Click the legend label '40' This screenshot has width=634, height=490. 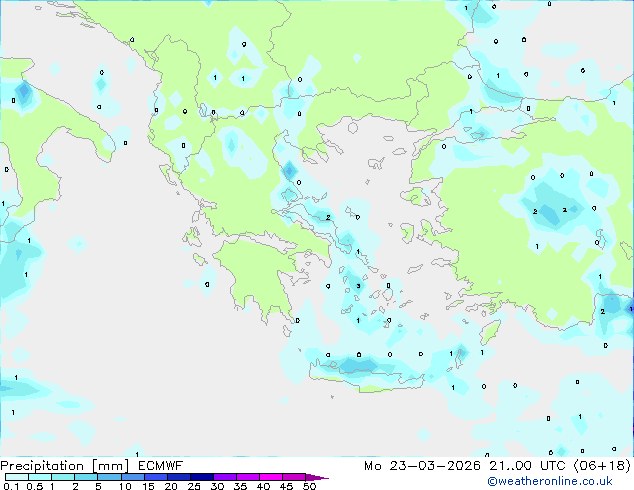(x=264, y=486)
